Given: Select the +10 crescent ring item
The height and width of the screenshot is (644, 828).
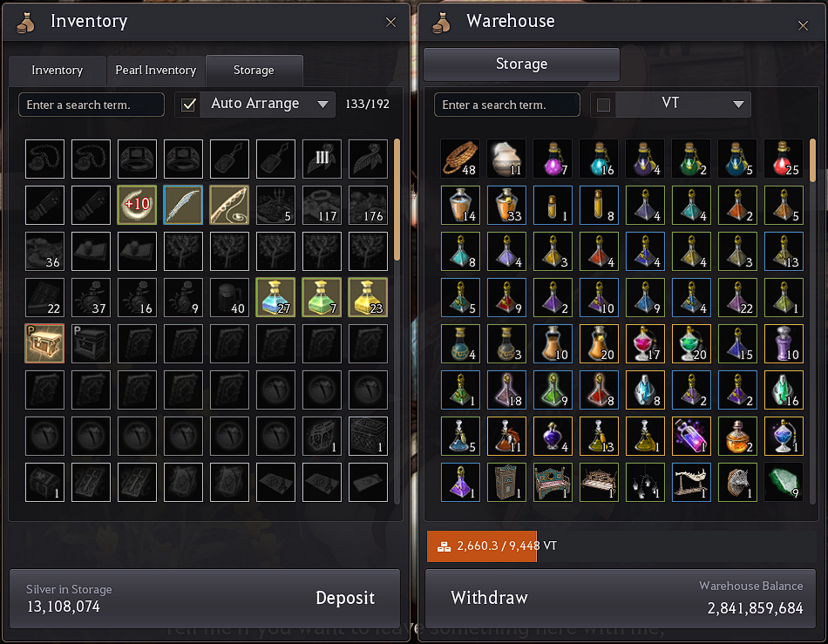Looking at the screenshot, I should [x=137, y=205].
